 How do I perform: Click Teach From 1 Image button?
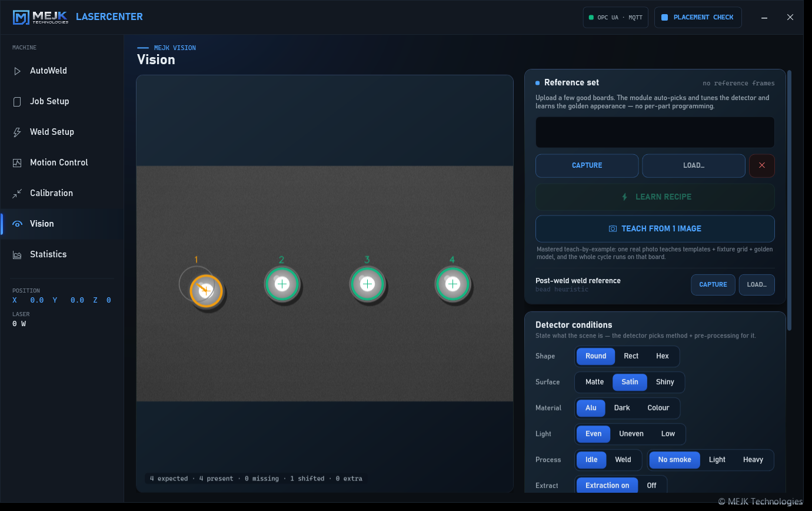pos(655,228)
